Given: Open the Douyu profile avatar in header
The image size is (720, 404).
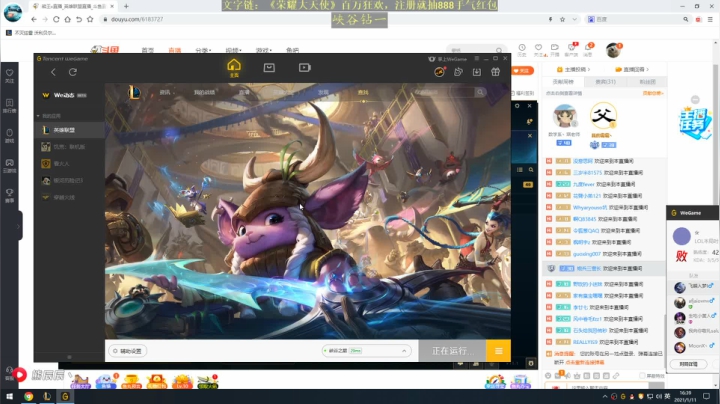Looking at the screenshot, I should coord(613,50).
